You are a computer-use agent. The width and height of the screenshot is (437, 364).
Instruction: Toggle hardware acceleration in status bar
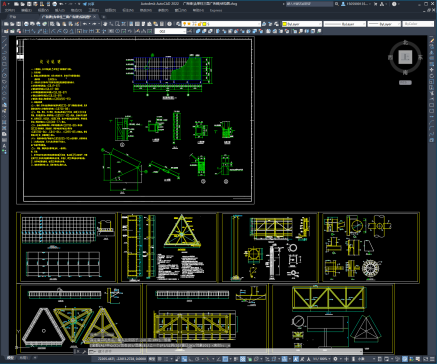(x=405, y=359)
